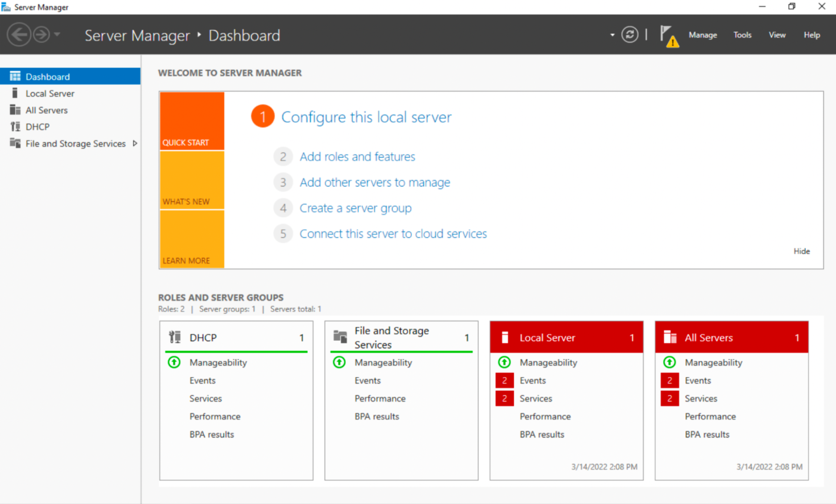
Task: Click step 3 number circle
Action: [283, 182]
